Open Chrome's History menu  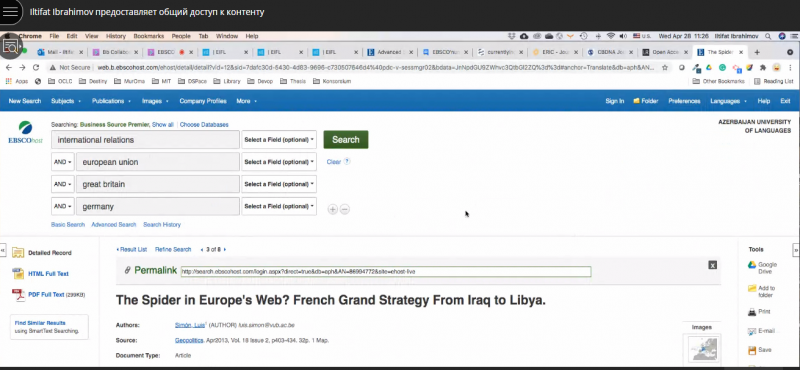coord(116,36)
